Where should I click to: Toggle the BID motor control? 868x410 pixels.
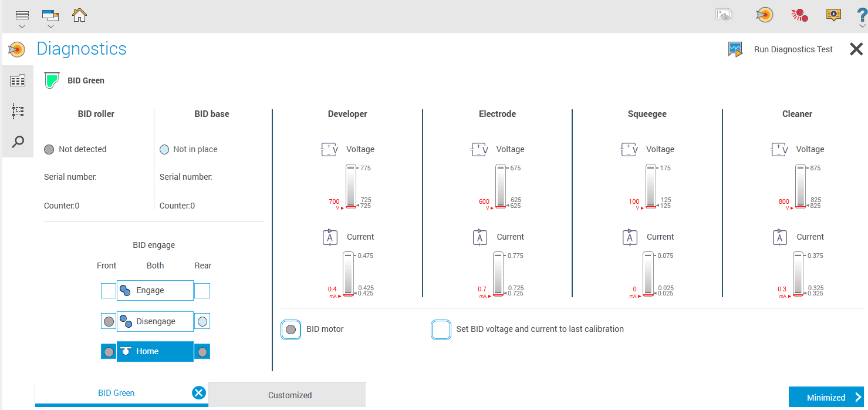pyautogui.click(x=291, y=329)
